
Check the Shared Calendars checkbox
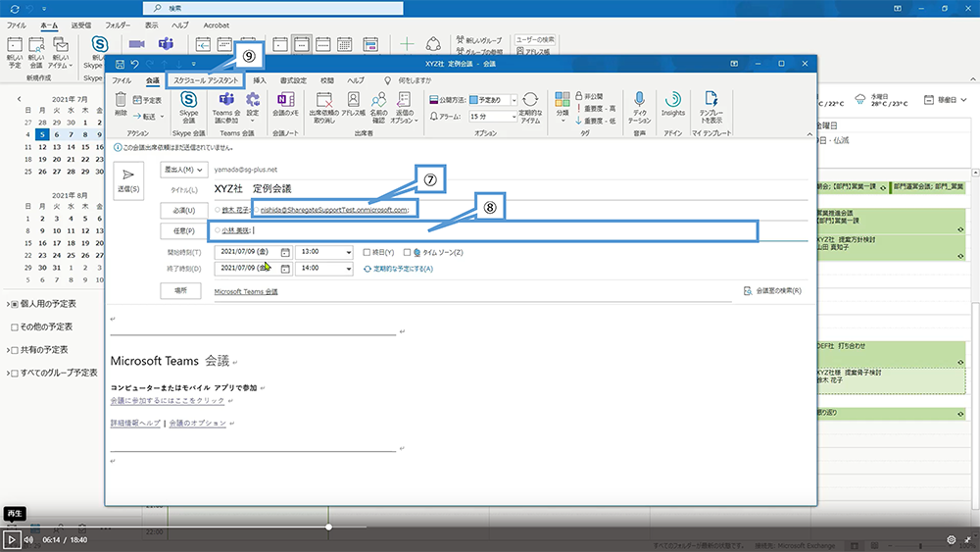[15, 350]
